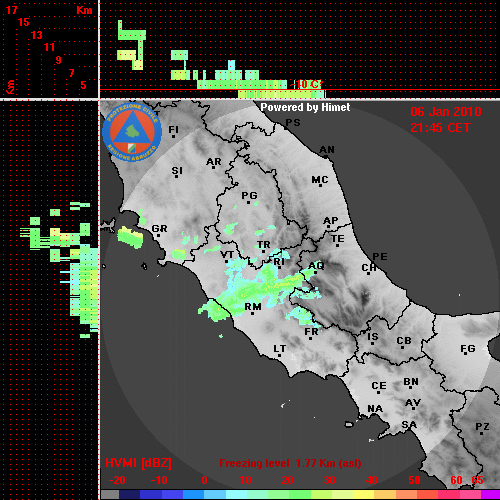Click the radar echo offshore west of GR
Screen dimensions: 500x500
click(130, 237)
